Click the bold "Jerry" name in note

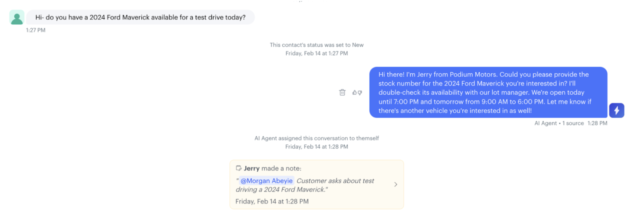click(x=251, y=168)
